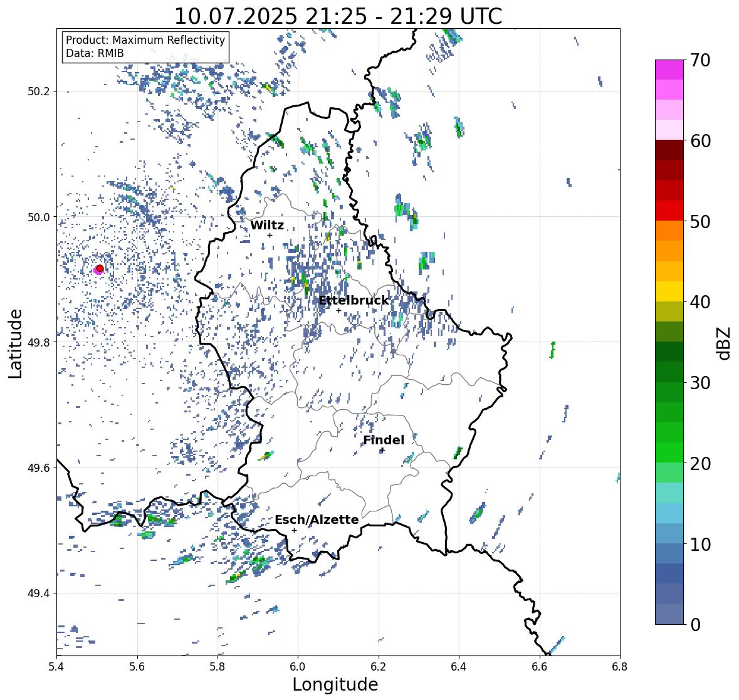Click the Ettelbruck city label
Screen dimensions: 739x700
[x=354, y=301]
